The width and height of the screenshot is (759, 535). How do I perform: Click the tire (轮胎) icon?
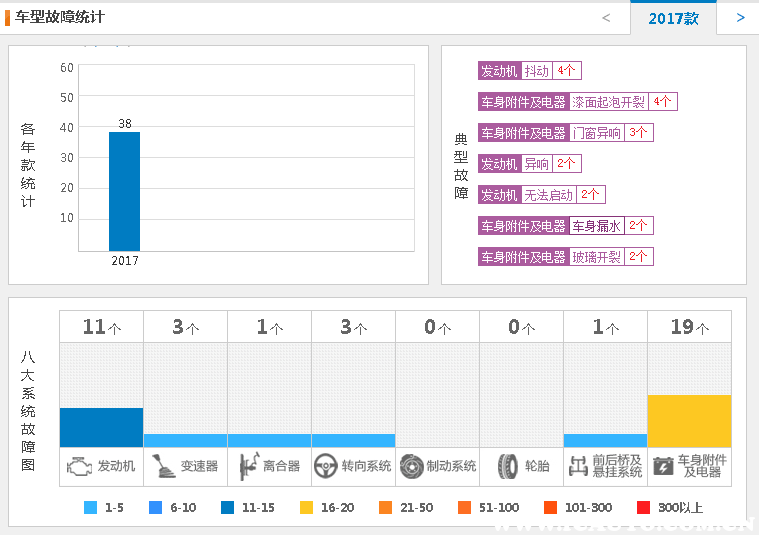pos(508,466)
